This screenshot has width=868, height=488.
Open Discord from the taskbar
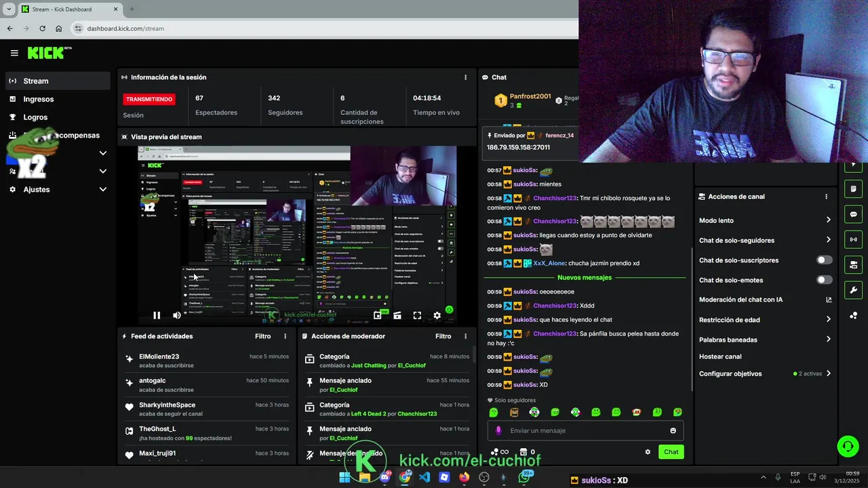tap(384, 477)
